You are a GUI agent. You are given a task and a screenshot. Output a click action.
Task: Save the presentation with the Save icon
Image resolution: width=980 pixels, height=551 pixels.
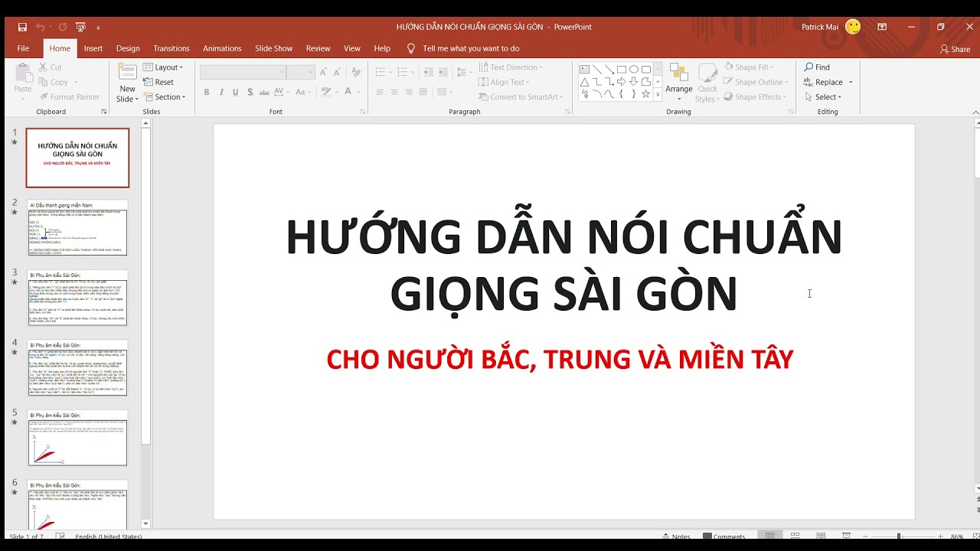[x=22, y=27]
